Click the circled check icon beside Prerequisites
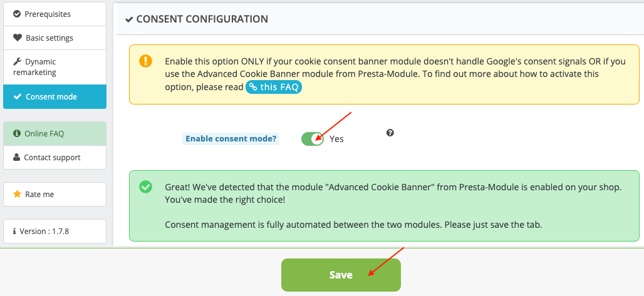This screenshot has width=644, height=296. pyautogui.click(x=17, y=14)
